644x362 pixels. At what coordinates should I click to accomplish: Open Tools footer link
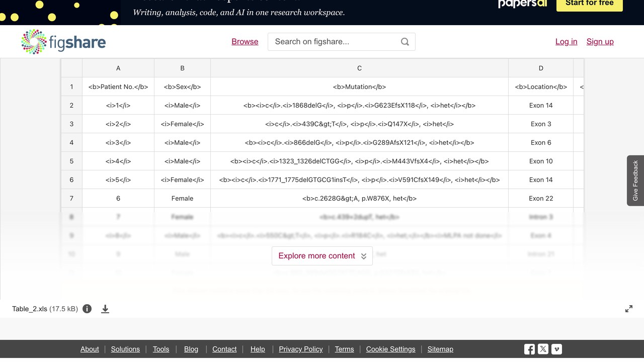click(x=161, y=349)
